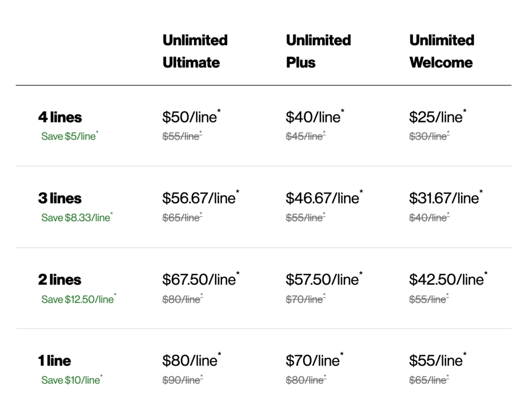
Task: Click the Unlimited Plus column header
Action: [318, 51]
